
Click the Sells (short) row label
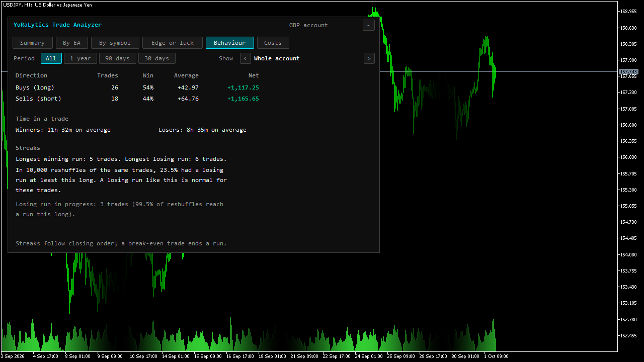click(x=38, y=99)
